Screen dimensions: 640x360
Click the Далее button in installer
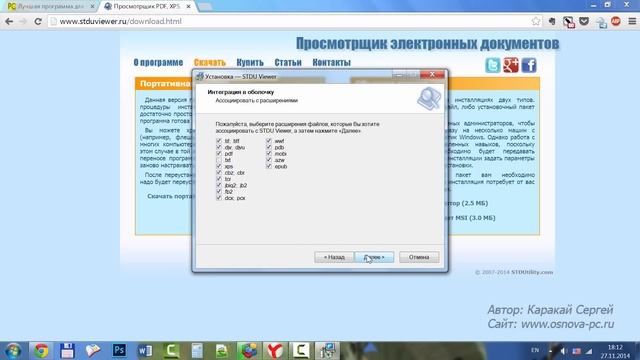tap(374, 257)
